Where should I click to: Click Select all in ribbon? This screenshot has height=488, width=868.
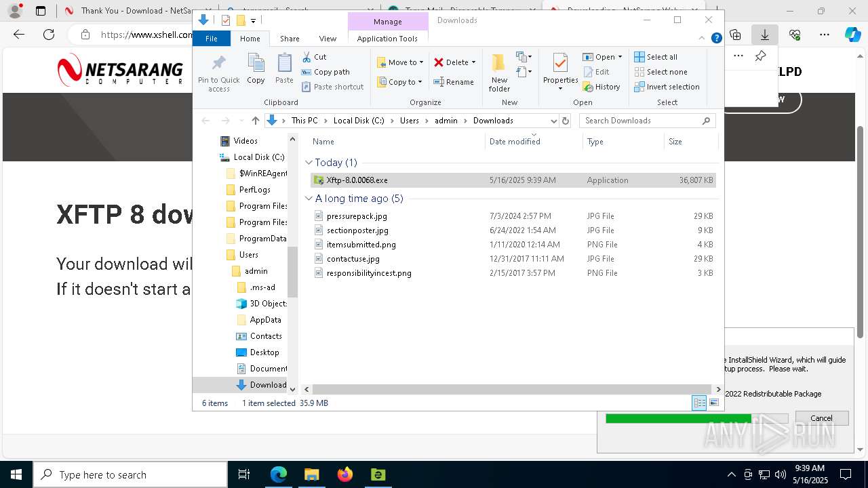point(656,57)
